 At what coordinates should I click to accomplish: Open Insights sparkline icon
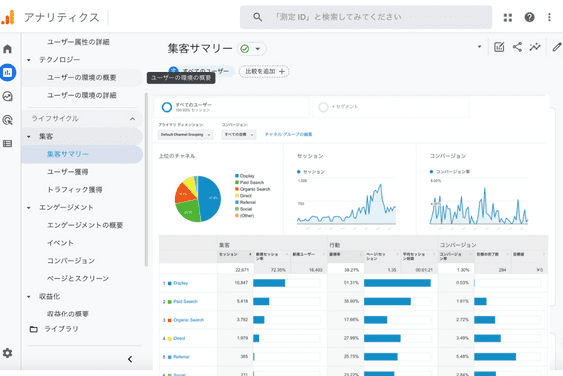point(535,47)
